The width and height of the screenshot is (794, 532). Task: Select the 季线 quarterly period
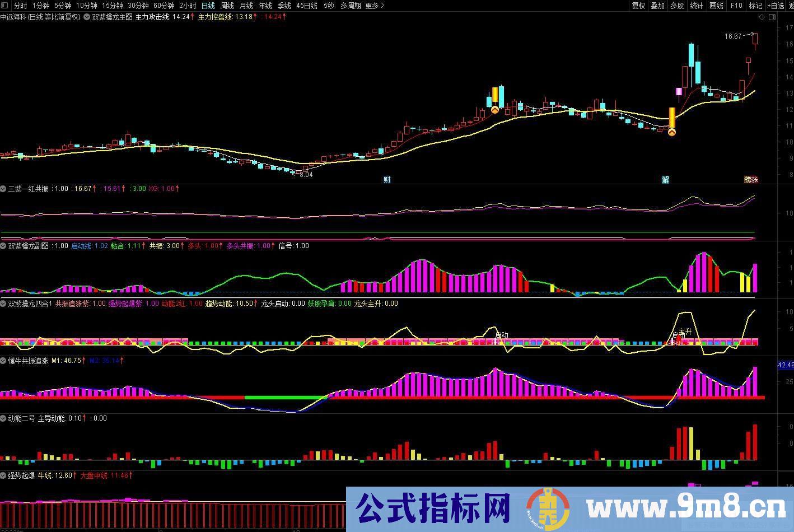284,6
